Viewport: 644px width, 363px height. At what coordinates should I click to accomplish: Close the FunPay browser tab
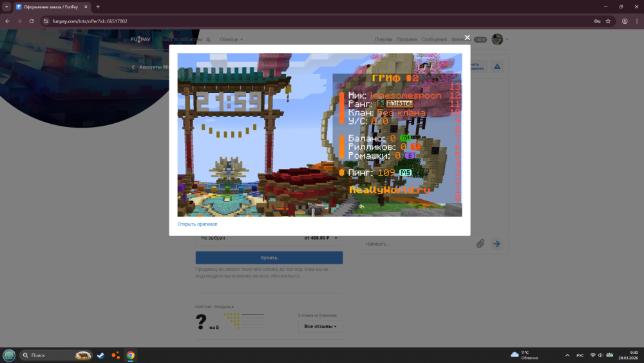(86, 7)
